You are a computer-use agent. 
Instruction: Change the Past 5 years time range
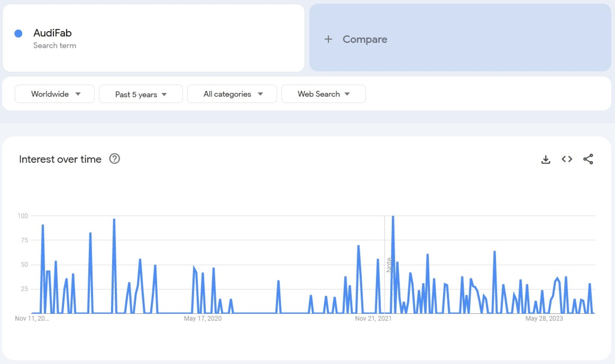click(141, 94)
